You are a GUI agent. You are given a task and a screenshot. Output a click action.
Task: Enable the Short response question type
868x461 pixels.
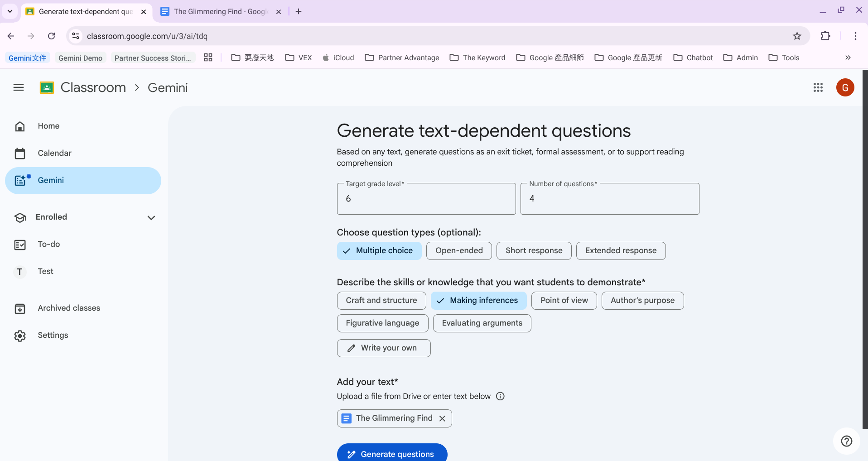[534, 251]
